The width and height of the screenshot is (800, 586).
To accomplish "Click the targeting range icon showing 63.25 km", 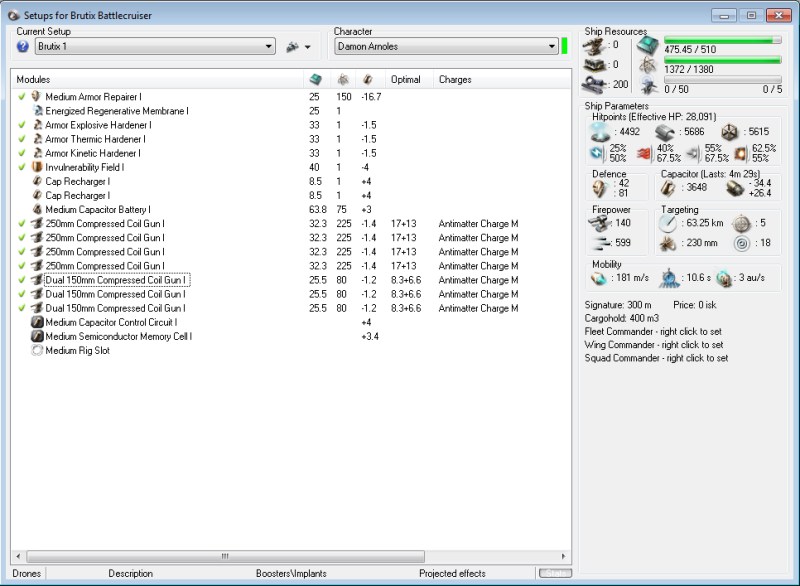I will (667, 223).
